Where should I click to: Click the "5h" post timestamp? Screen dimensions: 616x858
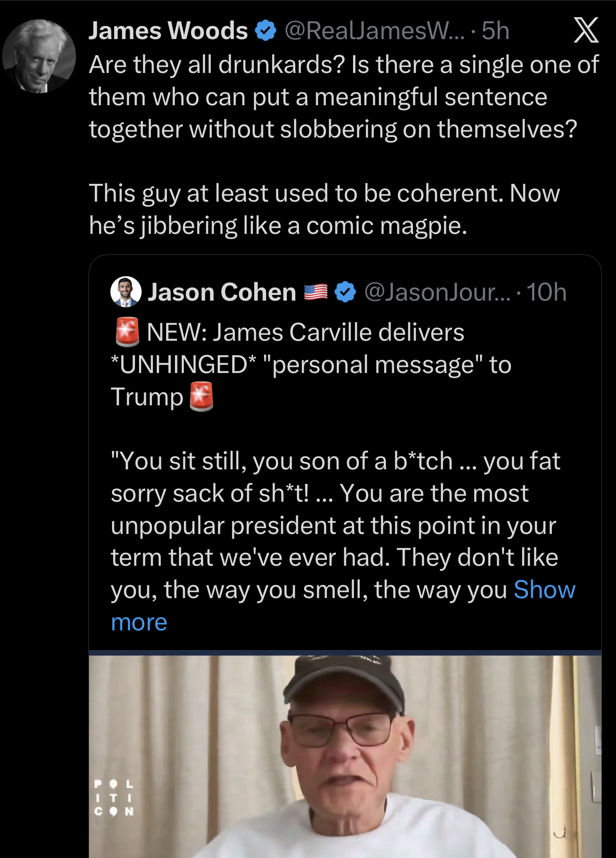coord(495,31)
